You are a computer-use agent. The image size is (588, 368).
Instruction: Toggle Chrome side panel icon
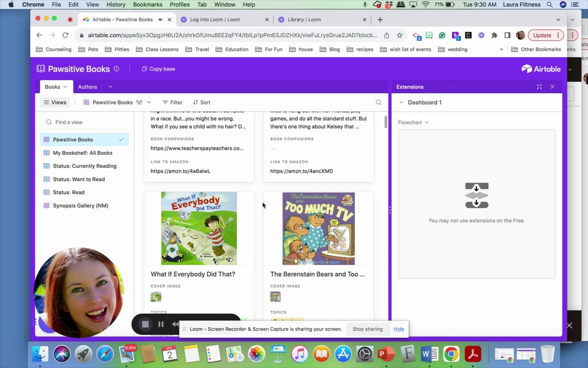tap(507, 35)
